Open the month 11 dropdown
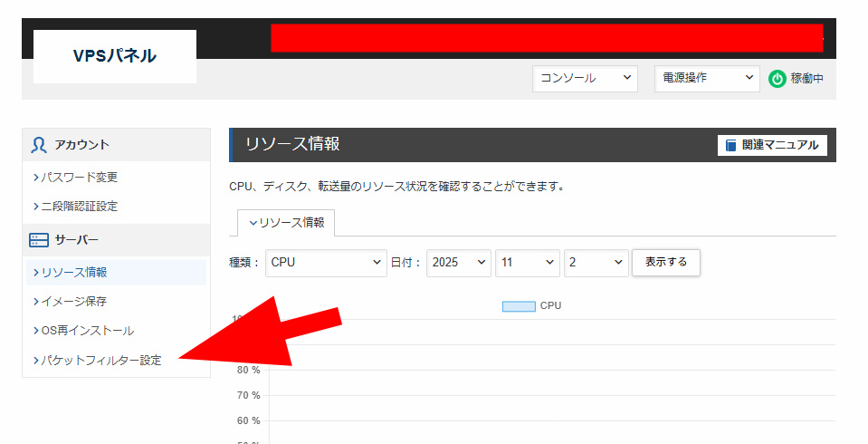This screenshot has width=868, height=444. point(527,263)
